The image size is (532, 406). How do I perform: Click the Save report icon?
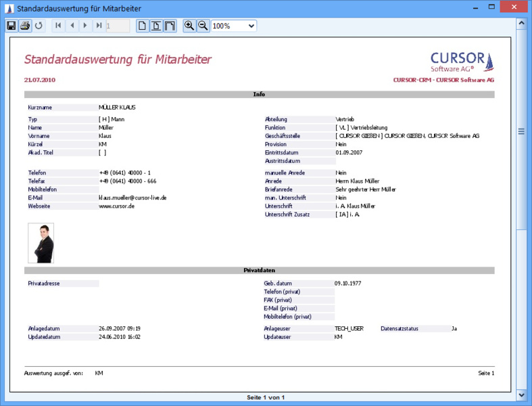coord(11,26)
